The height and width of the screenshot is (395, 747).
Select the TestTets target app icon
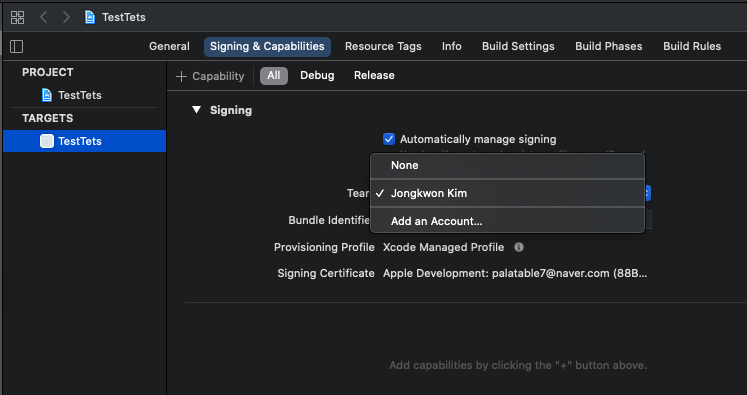pyautogui.click(x=47, y=141)
